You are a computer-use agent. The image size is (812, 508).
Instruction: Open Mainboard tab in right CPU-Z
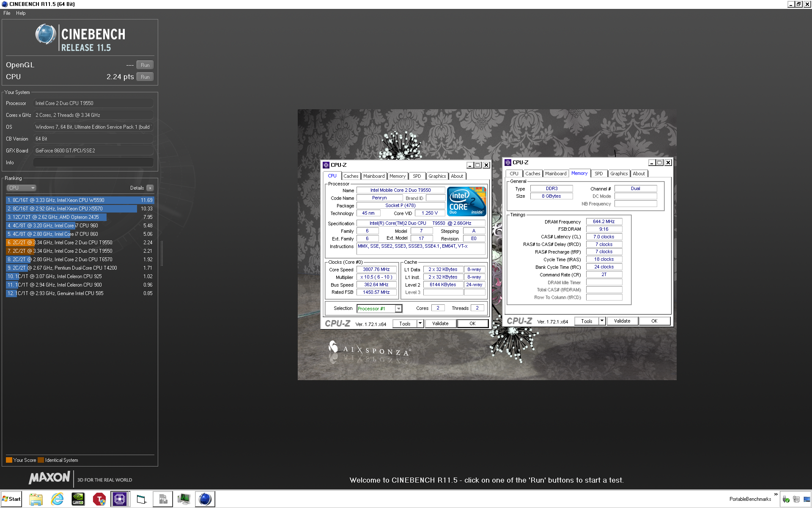pos(556,174)
